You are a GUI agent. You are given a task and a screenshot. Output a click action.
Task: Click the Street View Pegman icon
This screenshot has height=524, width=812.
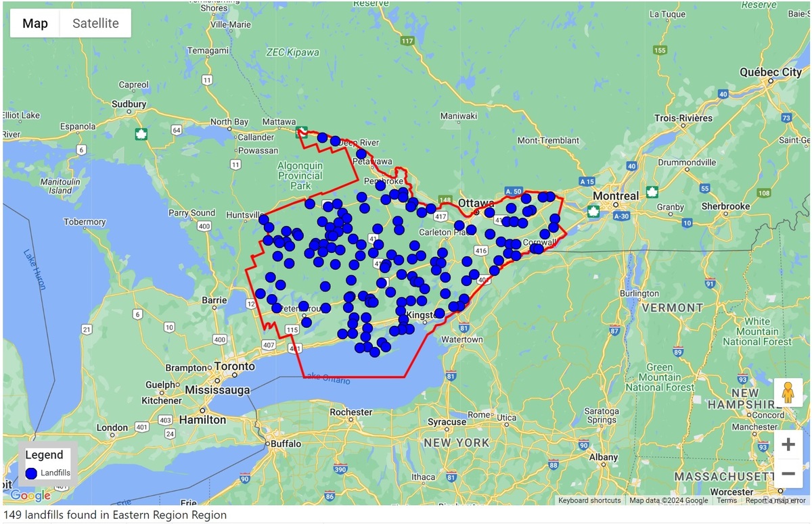(x=788, y=392)
